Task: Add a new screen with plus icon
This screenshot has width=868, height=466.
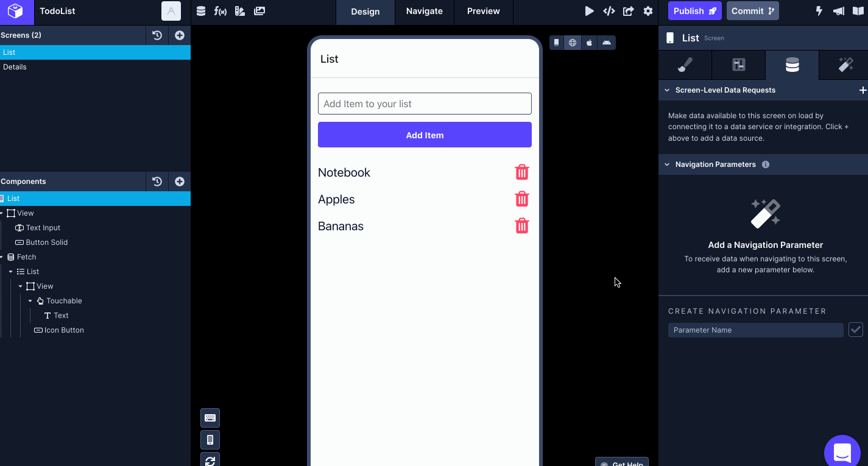Action: click(x=180, y=35)
